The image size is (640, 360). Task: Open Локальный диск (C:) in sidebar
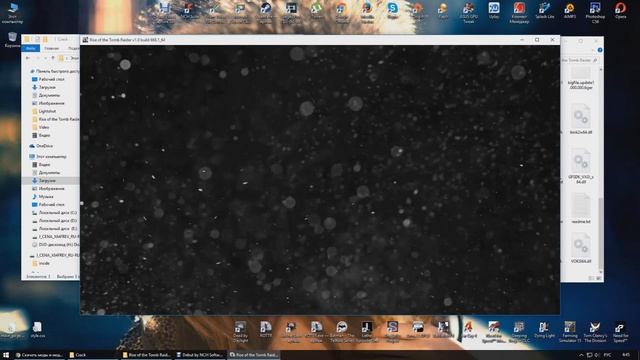tap(54, 213)
